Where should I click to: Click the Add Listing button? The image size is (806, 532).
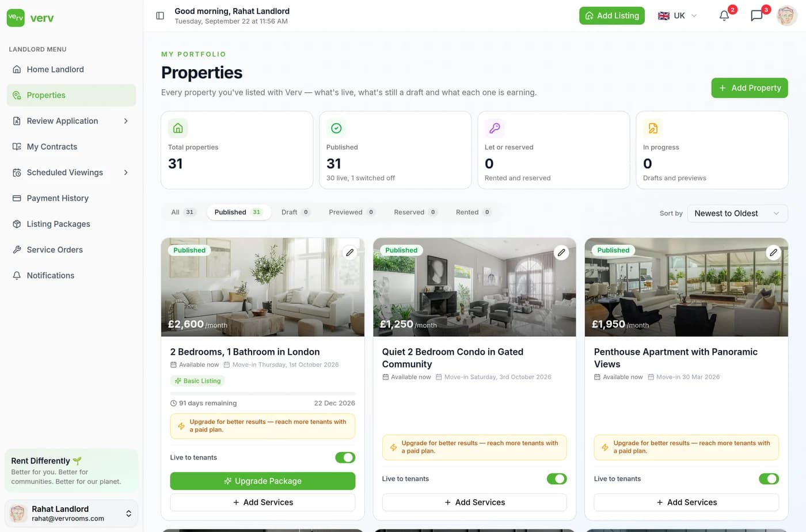point(612,16)
